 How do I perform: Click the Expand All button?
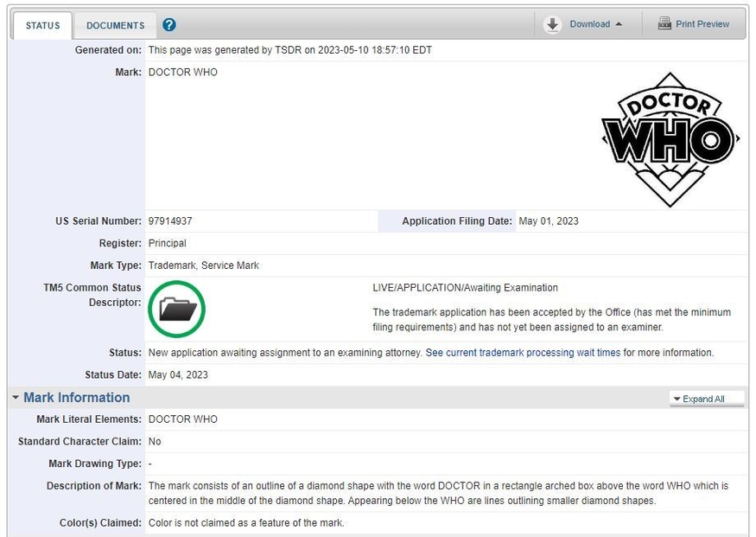point(707,399)
